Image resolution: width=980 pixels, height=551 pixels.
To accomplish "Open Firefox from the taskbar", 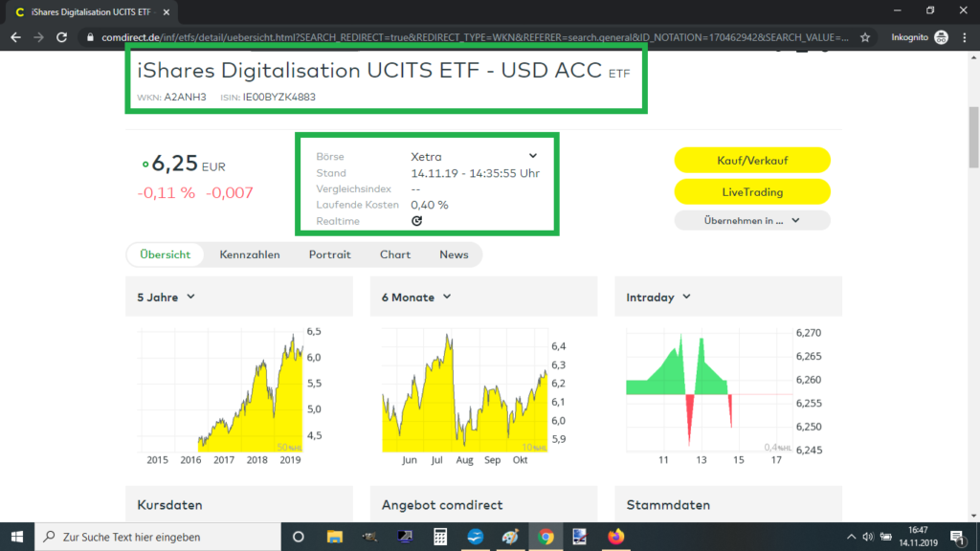I will pyautogui.click(x=616, y=537).
